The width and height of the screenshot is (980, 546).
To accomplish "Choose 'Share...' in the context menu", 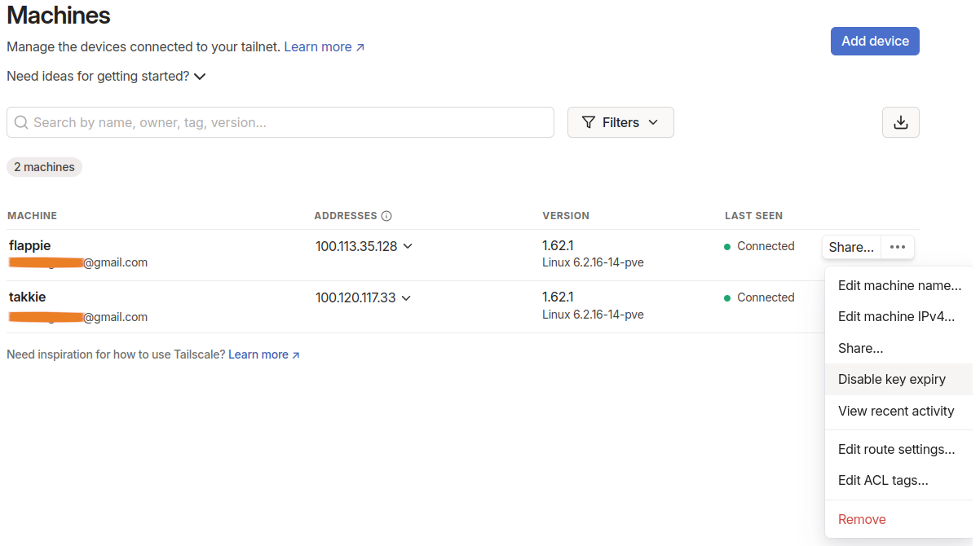I will pyautogui.click(x=899, y=348).
